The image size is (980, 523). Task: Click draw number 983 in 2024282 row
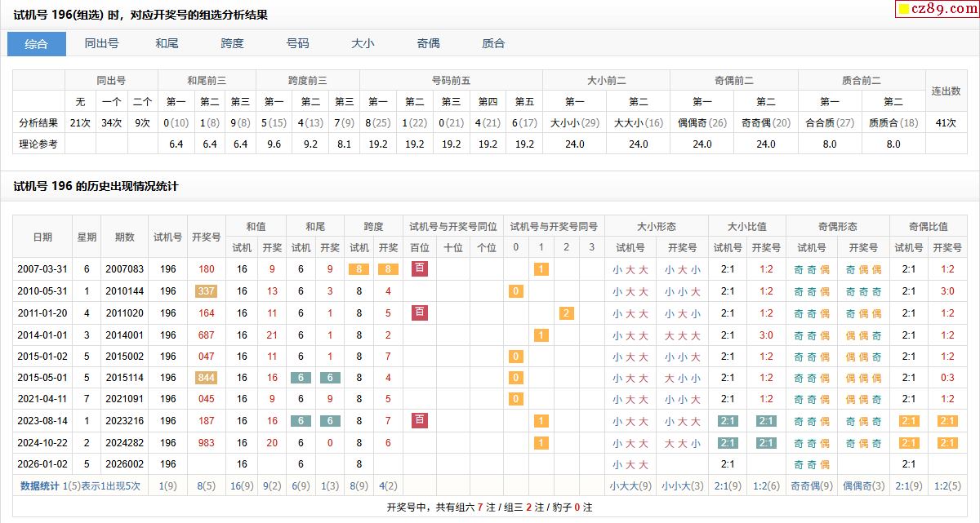point(206,442)
